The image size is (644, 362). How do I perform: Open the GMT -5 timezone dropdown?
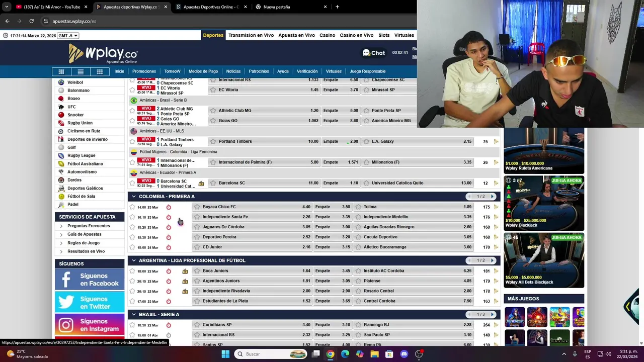pyautogui.click(x=68, y=36)
